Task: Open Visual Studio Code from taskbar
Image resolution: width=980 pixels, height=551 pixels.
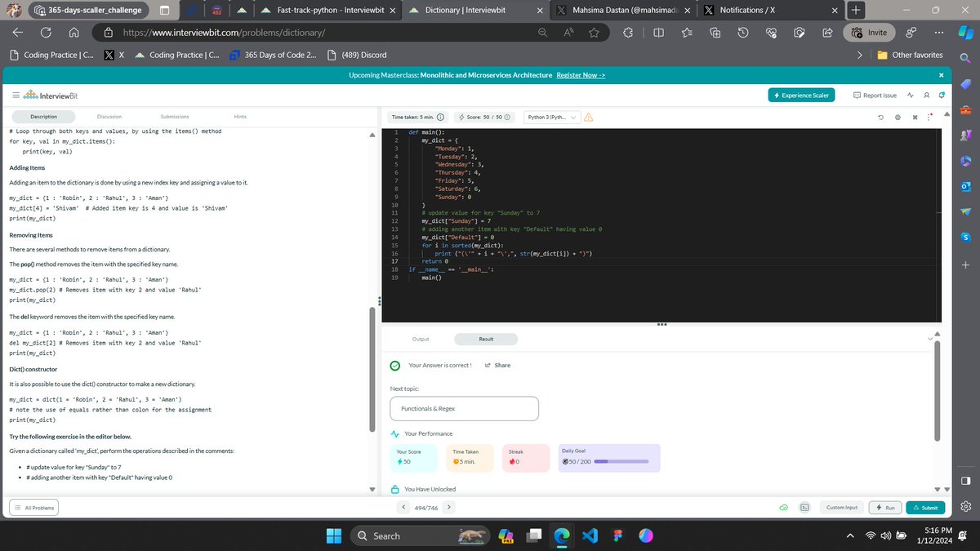Action: click(590, 535)
